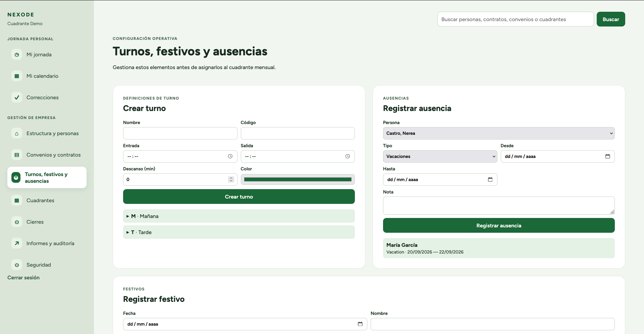Viewport: 644px width, 334px height.
Task: Go to Mi jornada page
Action: coord(47,55)
